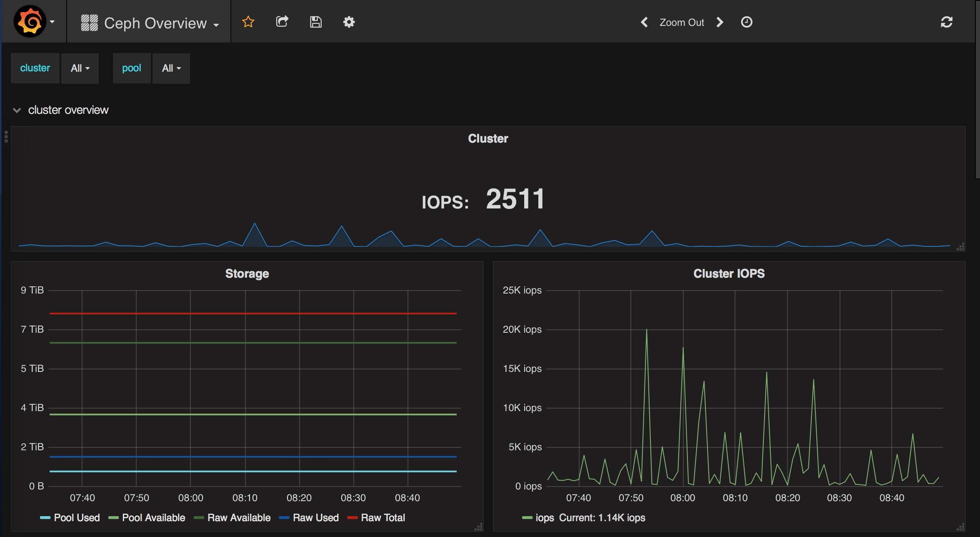
Task: Click the page vertical scrollbar
Action: (x=977, y=89)
